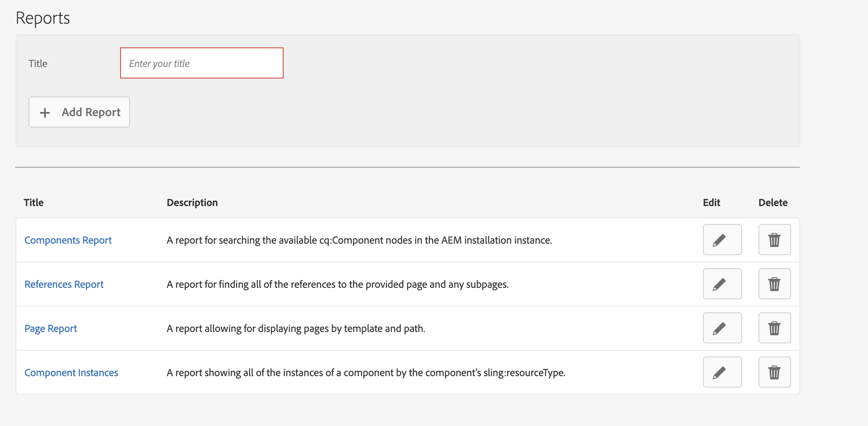
Task: Focus the Enter your title input field
Action: coord(202,63)
